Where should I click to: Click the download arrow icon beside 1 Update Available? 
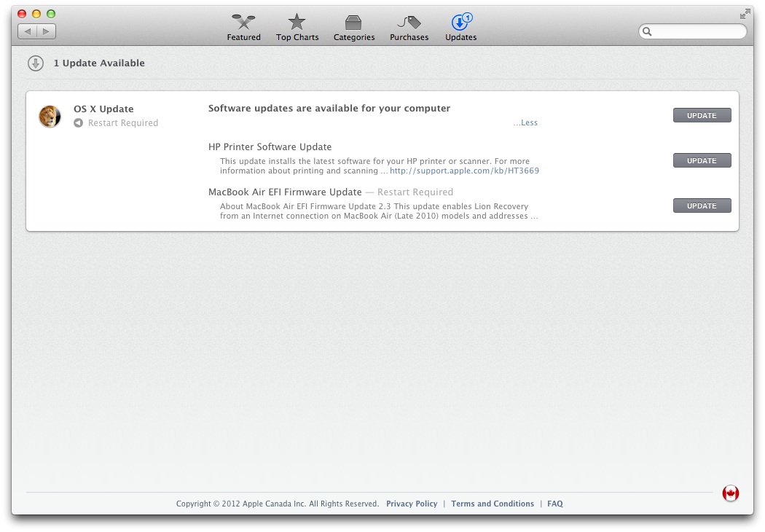click(x=36, y=63)
